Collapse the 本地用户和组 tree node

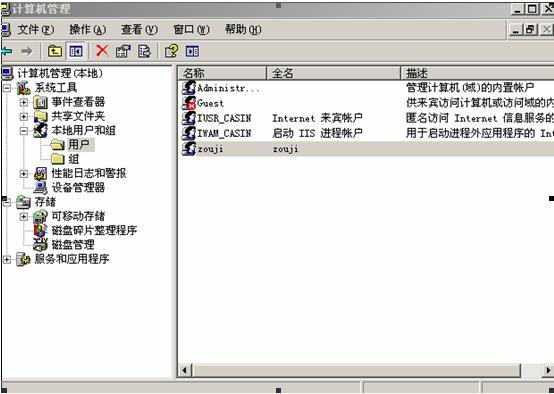tap(24, 131)
